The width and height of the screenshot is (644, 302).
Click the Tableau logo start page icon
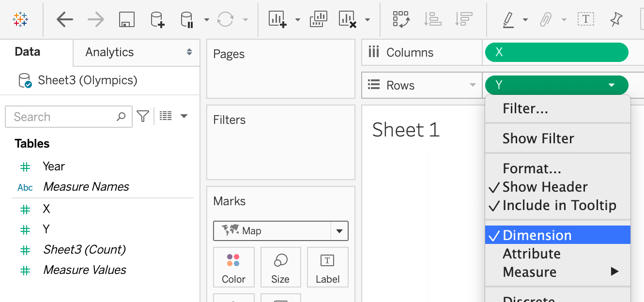(20, 19)
